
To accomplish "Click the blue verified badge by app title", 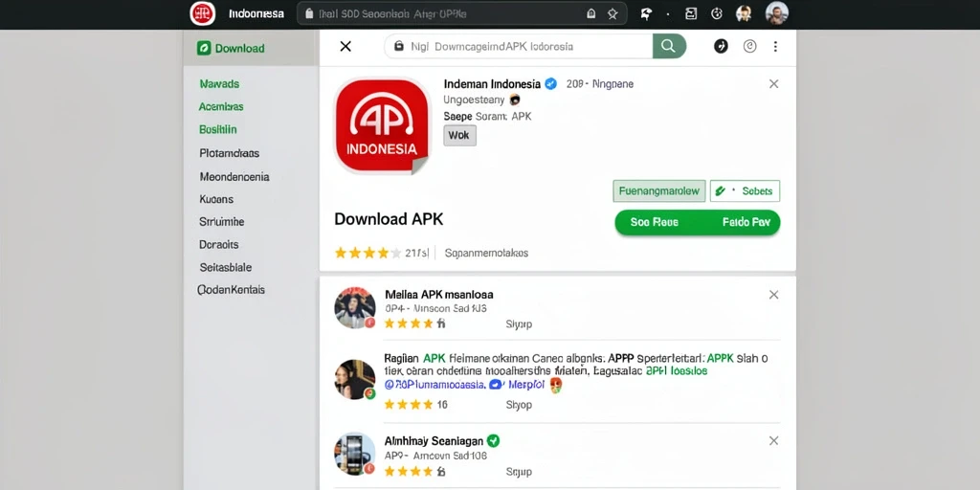I will pos(550,84).
